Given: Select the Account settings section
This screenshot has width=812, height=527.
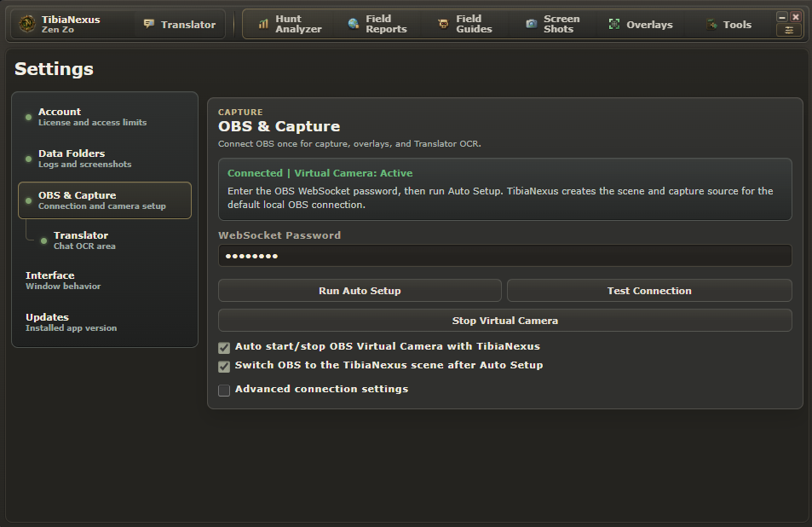Looking at the screenshot, I should coord(105,117).
